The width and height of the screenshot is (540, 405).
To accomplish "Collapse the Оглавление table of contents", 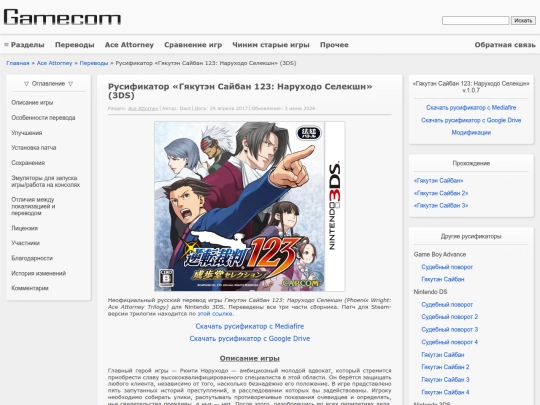I will coord(49,84).
